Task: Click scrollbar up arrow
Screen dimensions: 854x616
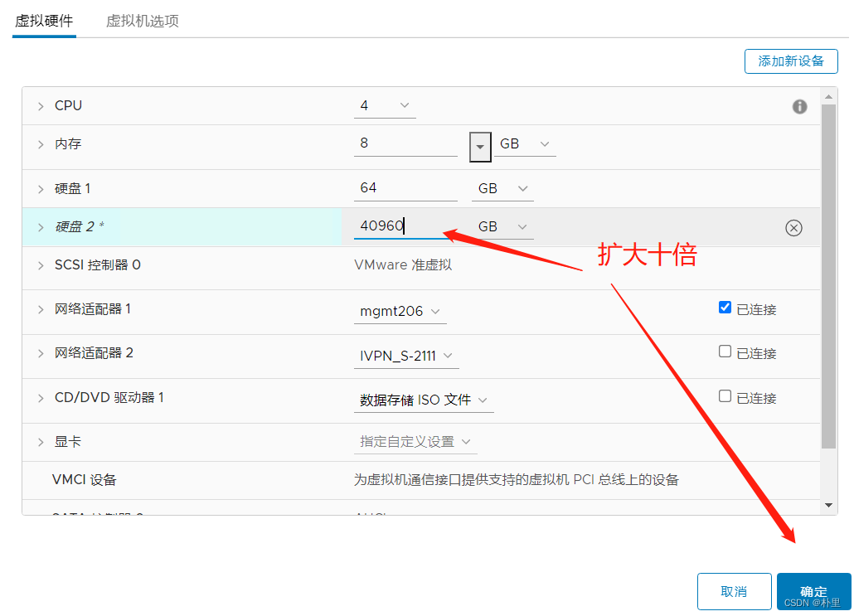Action: [828, 97]
